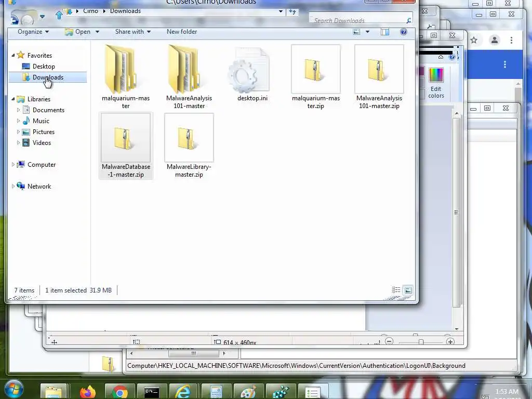532x399 pixels.
Task: Expand the Videos library node
Action: click(19, 142)
